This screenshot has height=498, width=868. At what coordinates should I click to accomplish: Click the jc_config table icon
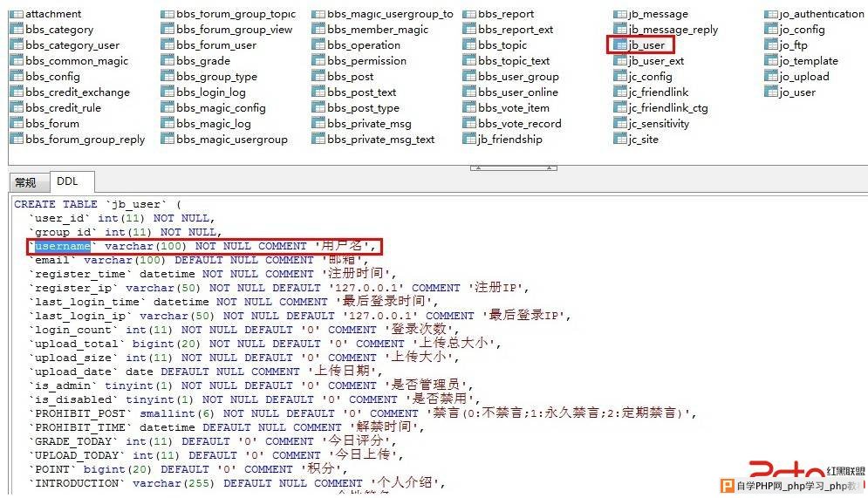[x=620, y=77]
